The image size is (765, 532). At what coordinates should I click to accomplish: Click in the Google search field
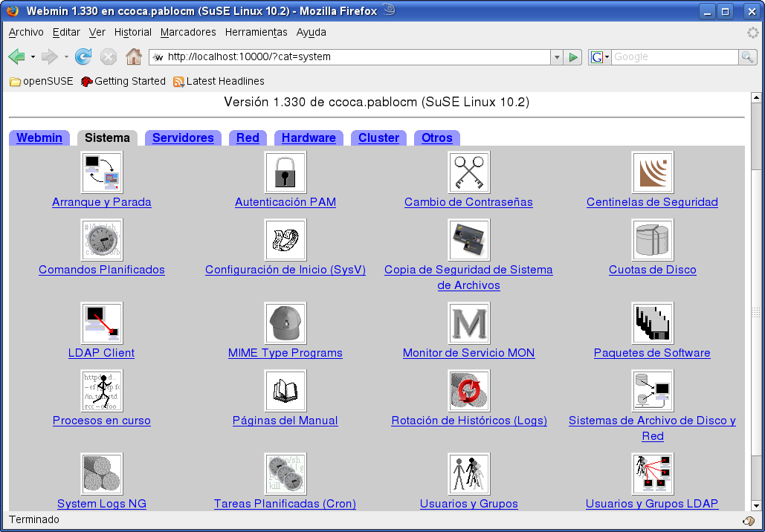click(x=673, y=57)
